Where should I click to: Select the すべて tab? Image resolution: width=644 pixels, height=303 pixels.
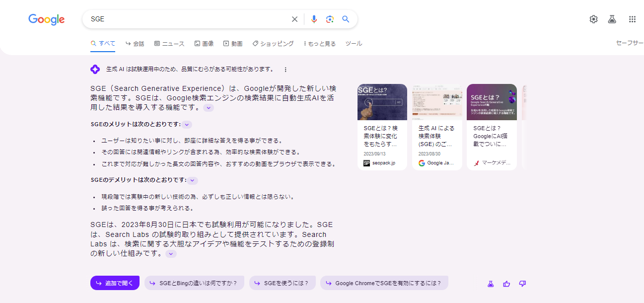pos(103,44)
